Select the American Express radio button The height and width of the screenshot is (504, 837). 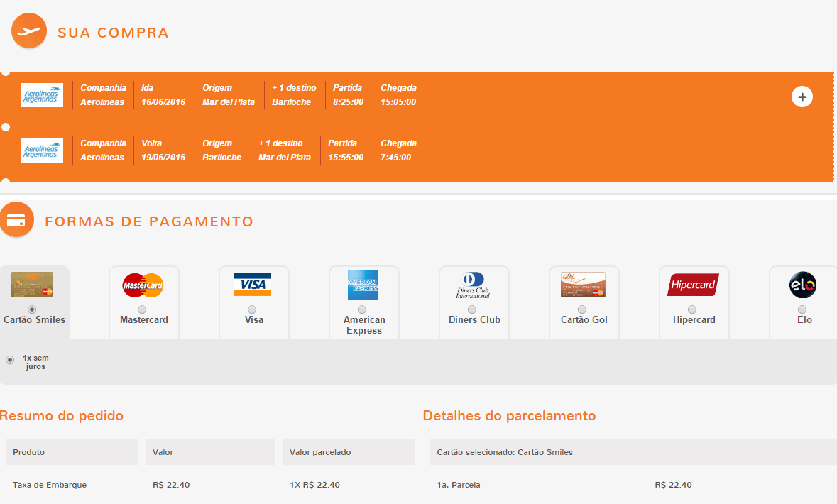[362, 309]
